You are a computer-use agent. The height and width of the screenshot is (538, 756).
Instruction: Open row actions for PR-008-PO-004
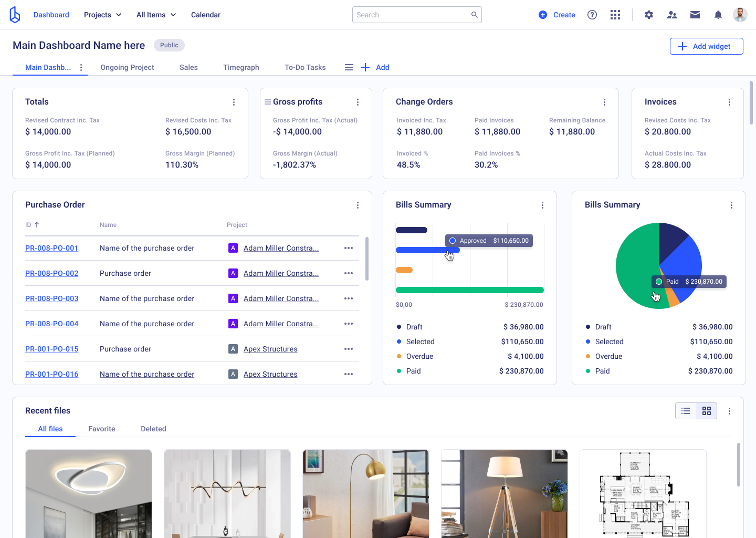349,324
